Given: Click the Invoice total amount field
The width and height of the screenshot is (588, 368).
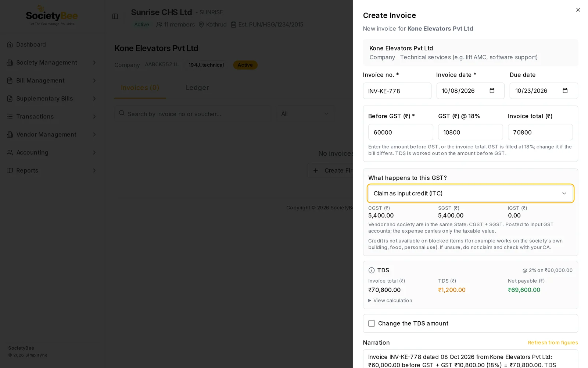Looking at the screenshot, I should pos(540,132).
